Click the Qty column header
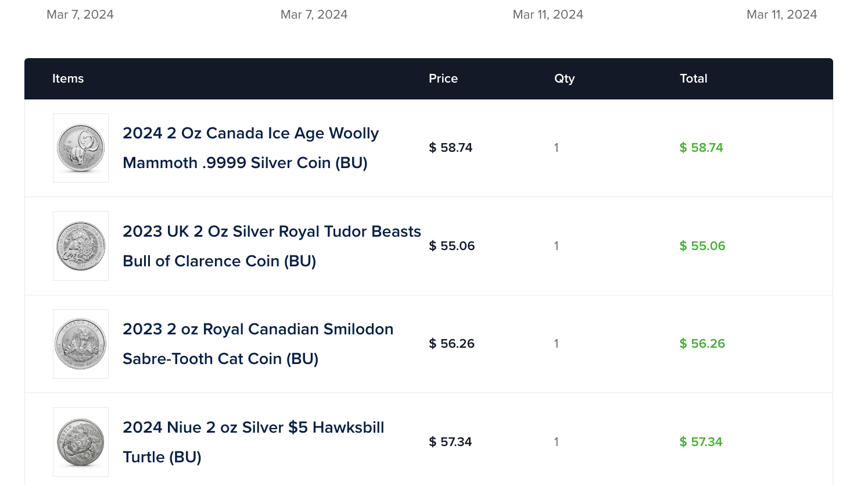The width and height of the screenshot is (868, 485). [564, 79]
